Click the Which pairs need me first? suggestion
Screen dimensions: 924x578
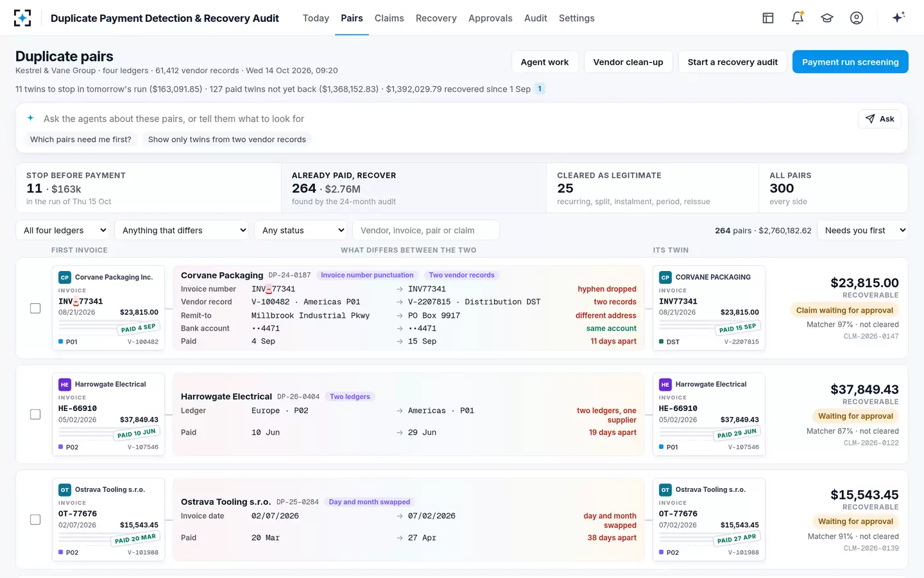81,139
